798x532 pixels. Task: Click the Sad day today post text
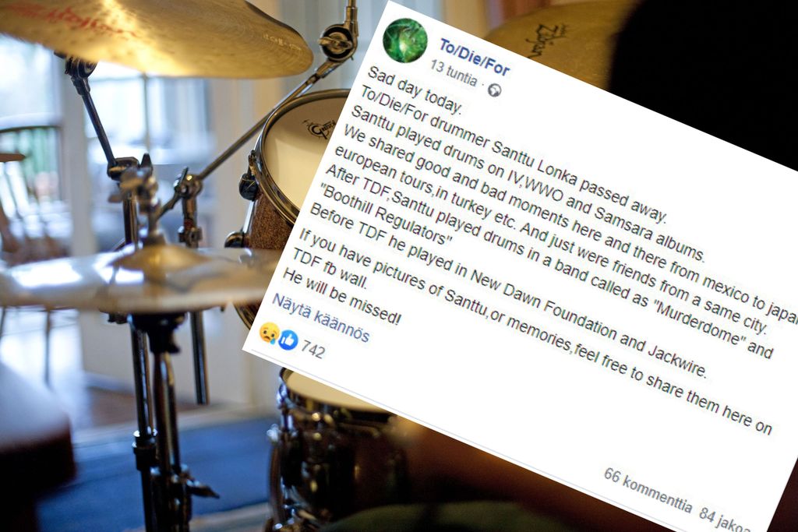point(415,90)
